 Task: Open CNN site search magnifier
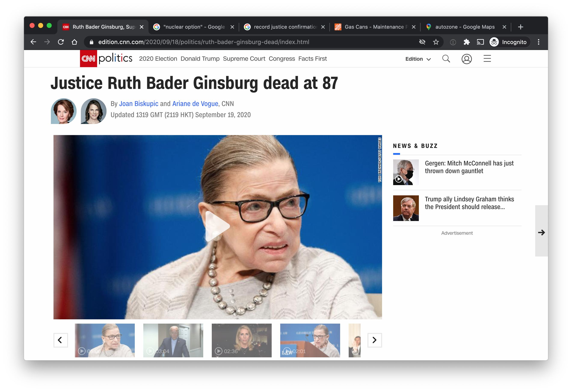point(446,59)
